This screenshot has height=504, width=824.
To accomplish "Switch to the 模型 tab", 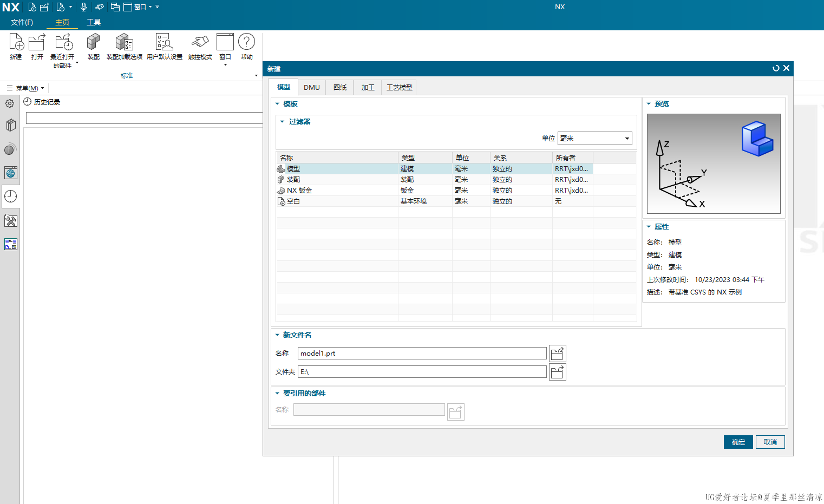I will [284, 87].
